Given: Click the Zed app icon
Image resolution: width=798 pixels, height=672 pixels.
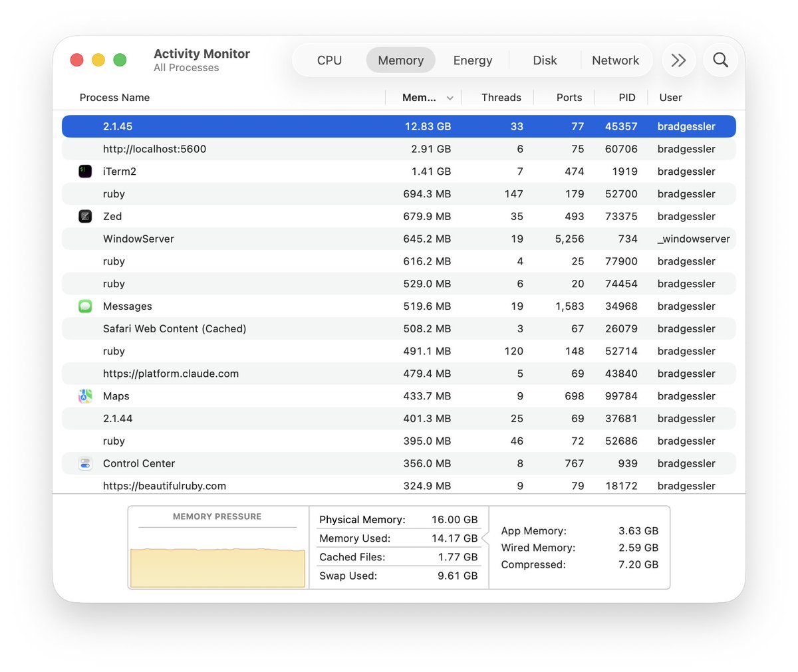Looking at the screenshot, I should [x=85, y=216].
